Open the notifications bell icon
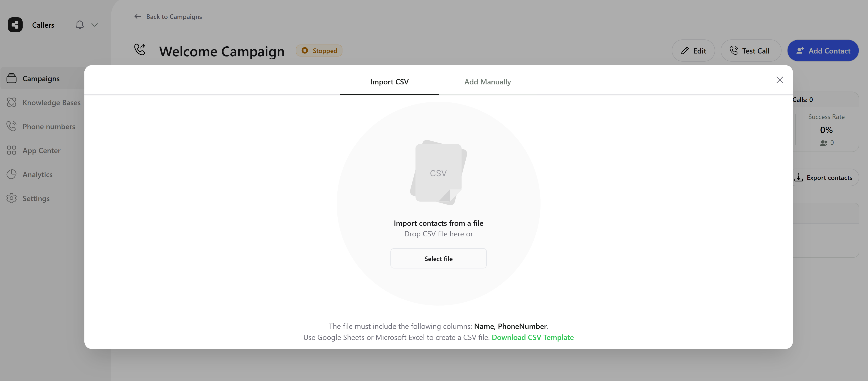This screenshot has height=381, width=868. pos(80,25)
